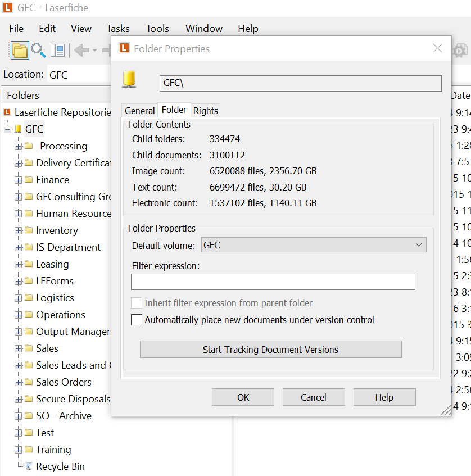Confirm with the OK button
Viewport: 471px width, 476px height.
pos(243,397)
